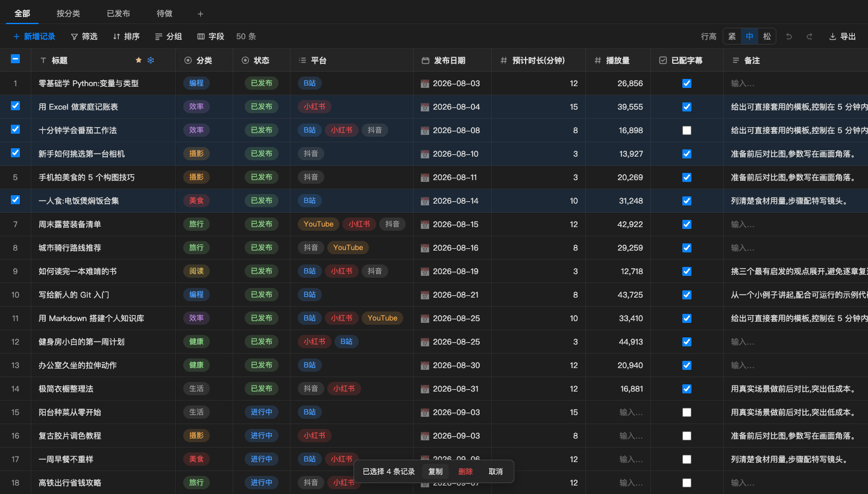Screen dimensions: 868x494
Task: Toggle the select-all checkbox in header
Action: pos(16,59)
